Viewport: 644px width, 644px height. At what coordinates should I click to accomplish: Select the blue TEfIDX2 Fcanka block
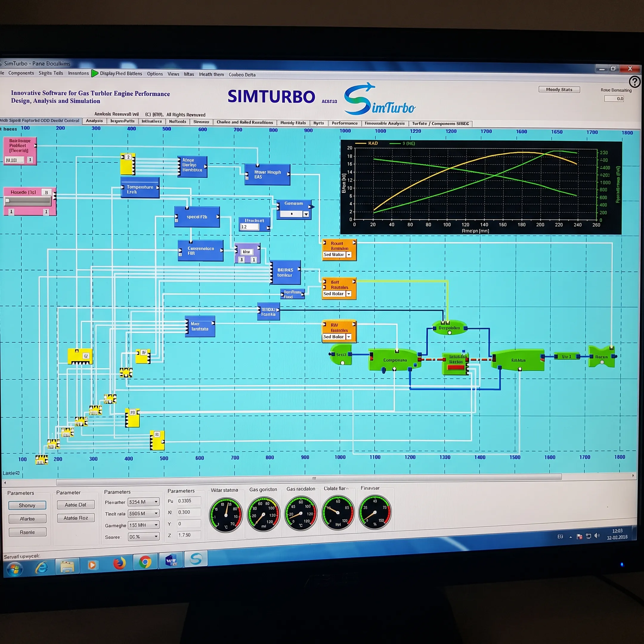pos(268,312)
